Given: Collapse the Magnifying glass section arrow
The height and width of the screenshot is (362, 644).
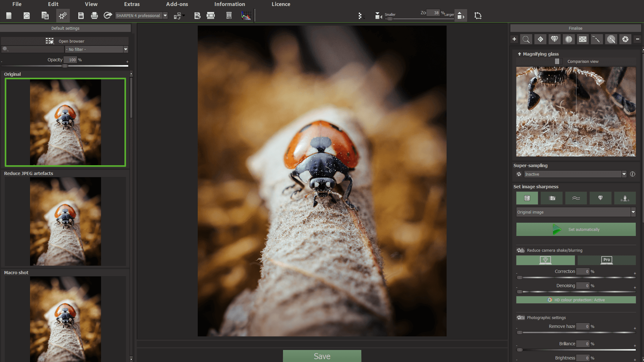Looking at the screenshot, I should click(x=519, y=54).
